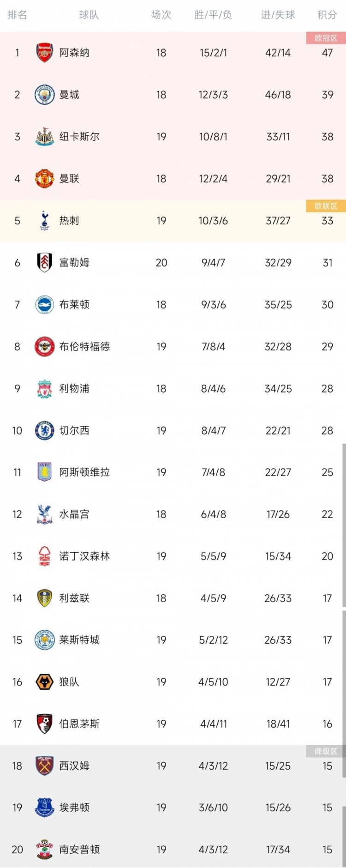
Task: Click the Liverpool crest icon
Action: coord(45,389)
